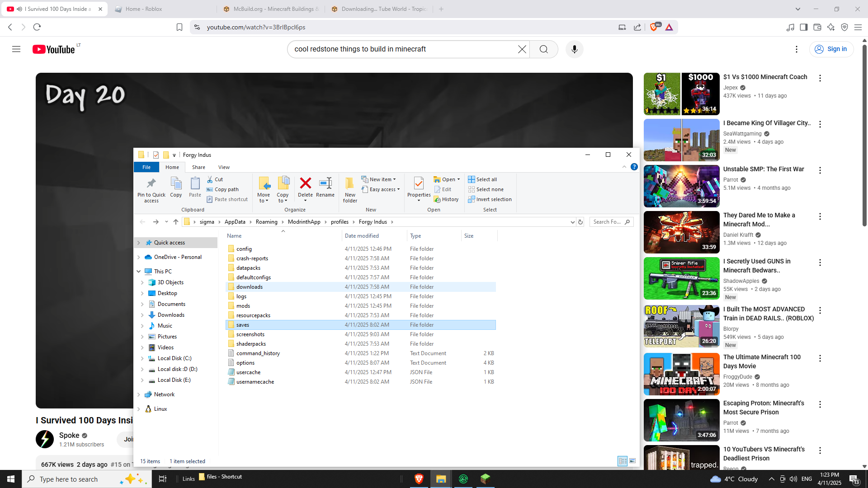Click the New folder icon

click(350, 184)
